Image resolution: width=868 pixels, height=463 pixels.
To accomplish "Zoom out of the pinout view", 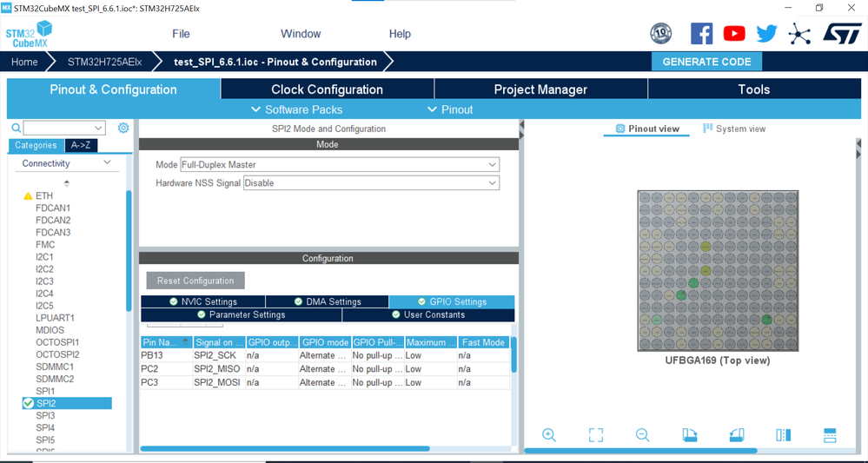I will coord(643,435).
